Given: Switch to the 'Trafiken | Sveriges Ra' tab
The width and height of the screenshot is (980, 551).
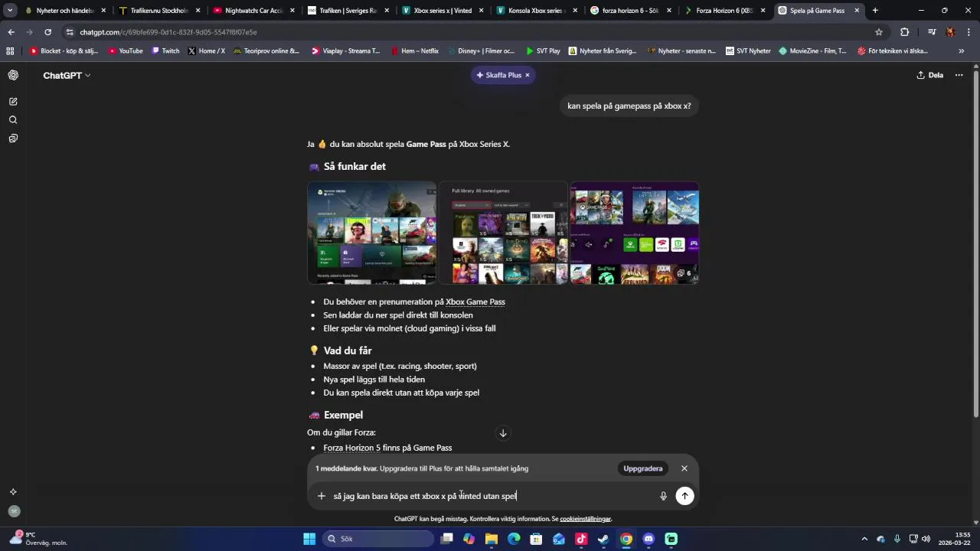Looking at the screenshot, I should click(346, 11).
